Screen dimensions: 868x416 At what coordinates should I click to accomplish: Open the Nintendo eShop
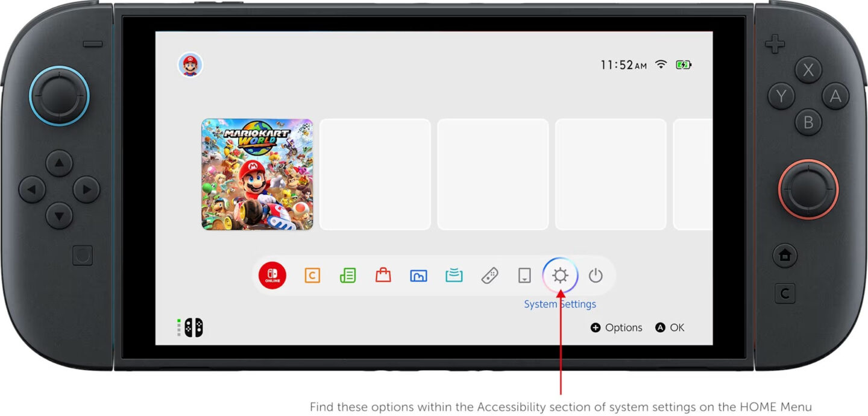384,276
